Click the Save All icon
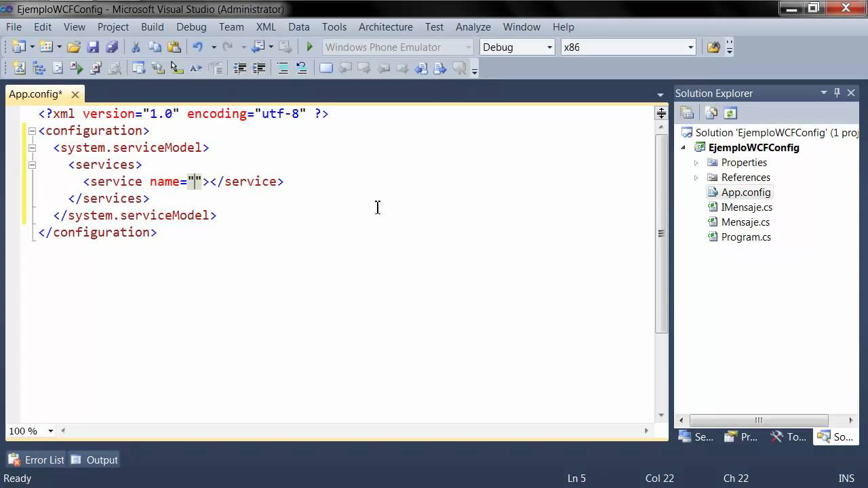Screen dimensions: 868x488 click(x=112, y=47)
